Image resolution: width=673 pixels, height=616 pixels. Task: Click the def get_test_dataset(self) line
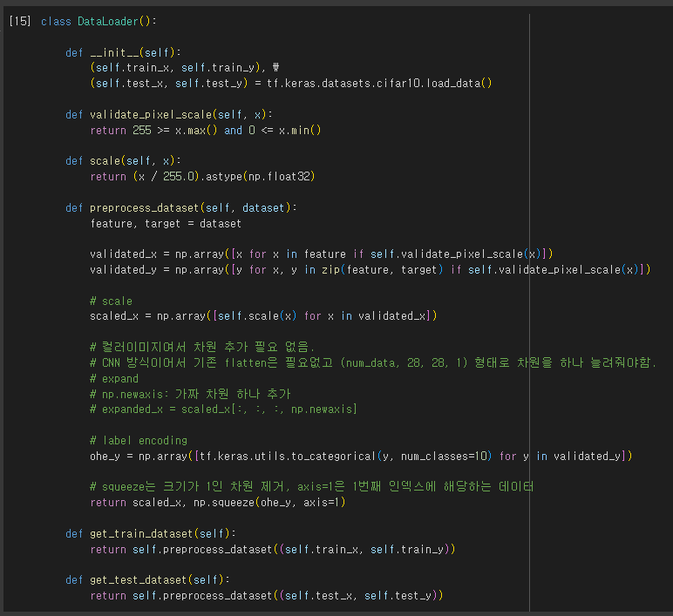click(x=147, y=579)
